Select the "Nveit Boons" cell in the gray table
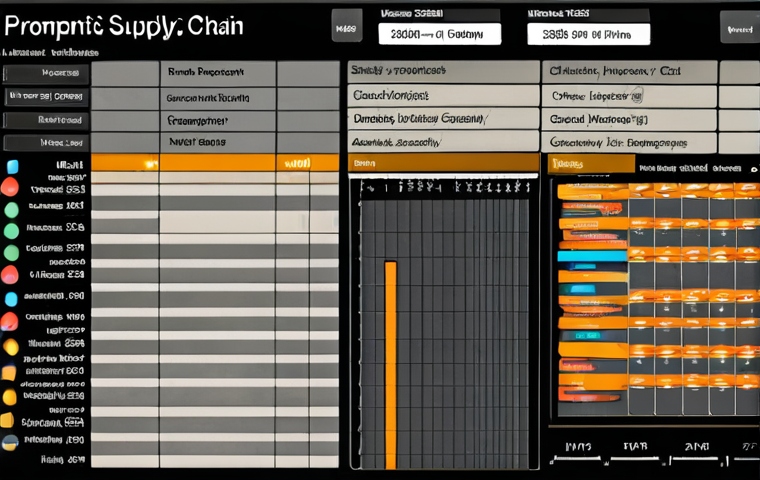Viewport: 760px width, 480px height. click(x=218, y=143)
